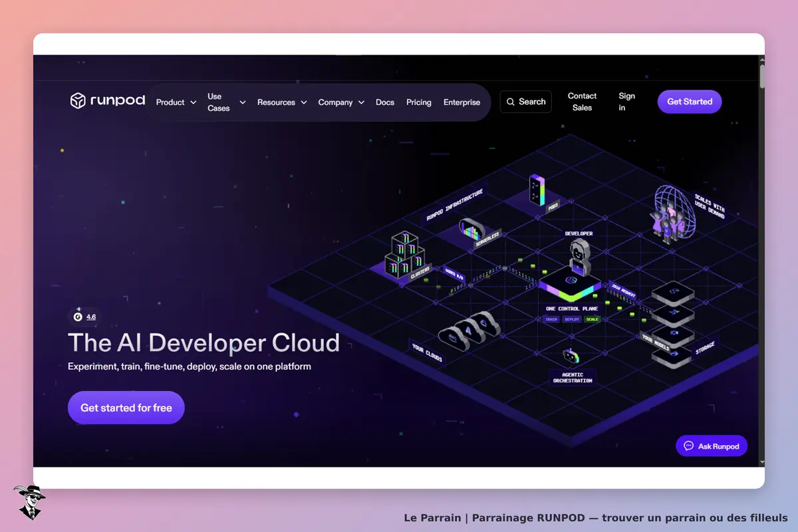Click the chat bubble icon in Ask Runpod

click(x=688, y=446)
